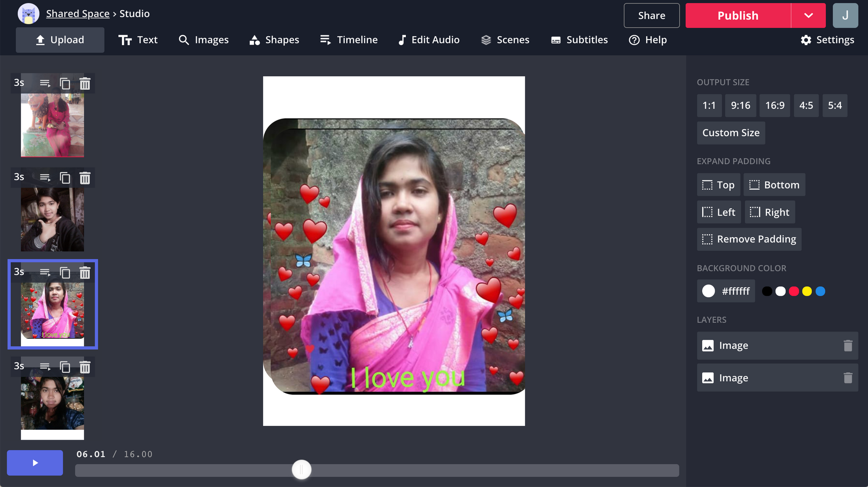Choose the 16:9 aspect ratio

[x=774, y=105]
